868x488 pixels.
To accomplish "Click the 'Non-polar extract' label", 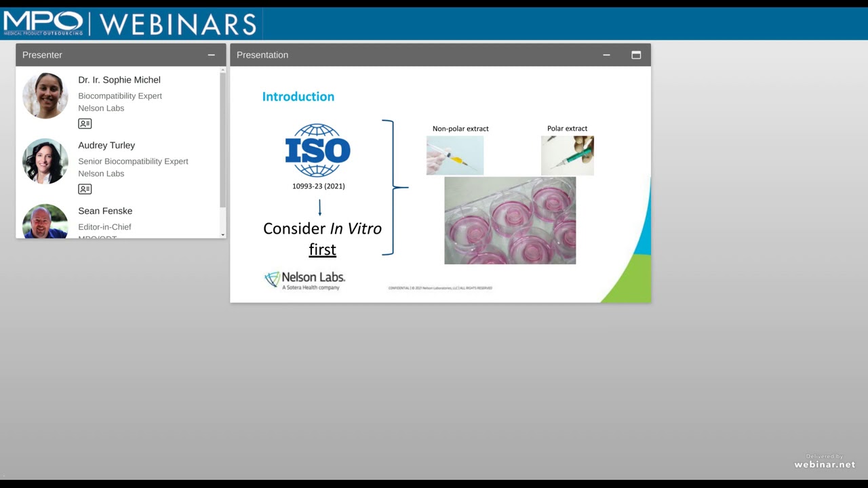I will click(x=460, y=128).
